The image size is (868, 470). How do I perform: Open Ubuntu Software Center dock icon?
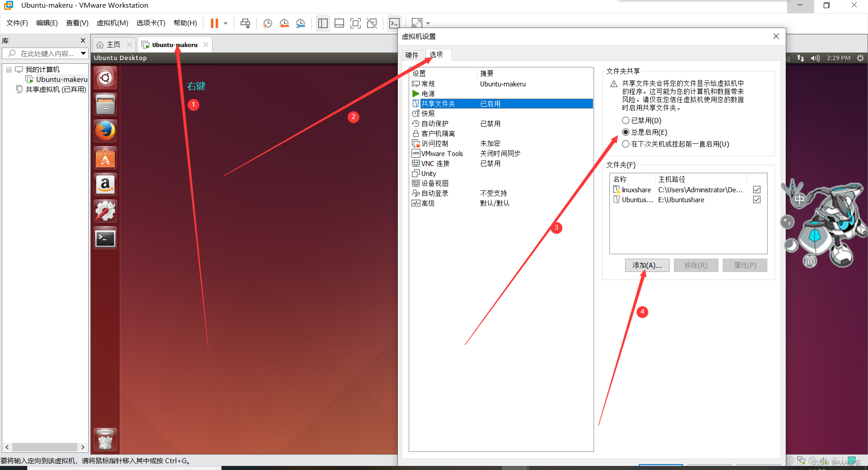(x=105, y=158)
